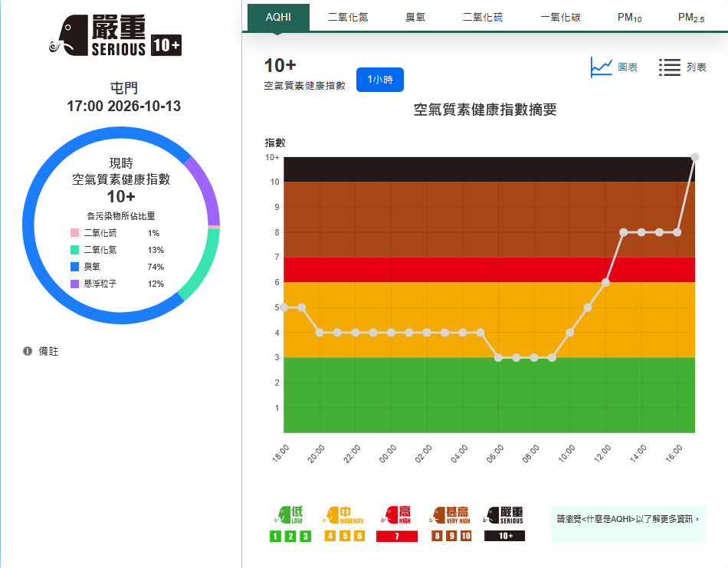Click the 備註 info icon
728x568 pixels.
pos(28,351)
